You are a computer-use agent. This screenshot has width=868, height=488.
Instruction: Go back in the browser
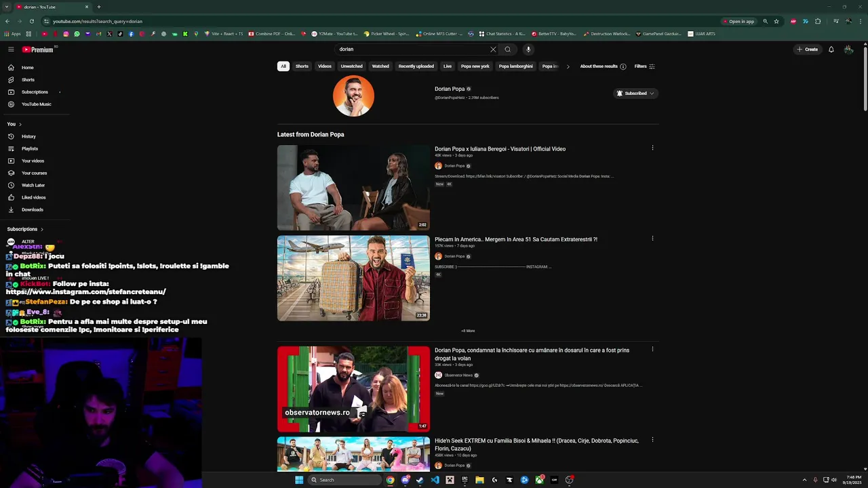7,21
